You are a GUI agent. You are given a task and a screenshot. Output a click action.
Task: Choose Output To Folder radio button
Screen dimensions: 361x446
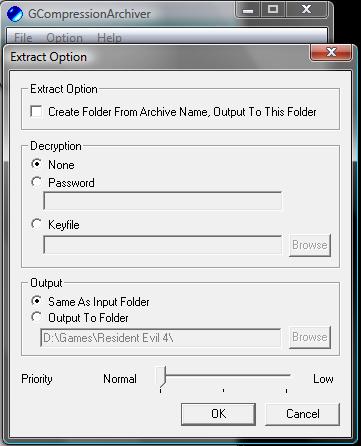tap(36, 317)
